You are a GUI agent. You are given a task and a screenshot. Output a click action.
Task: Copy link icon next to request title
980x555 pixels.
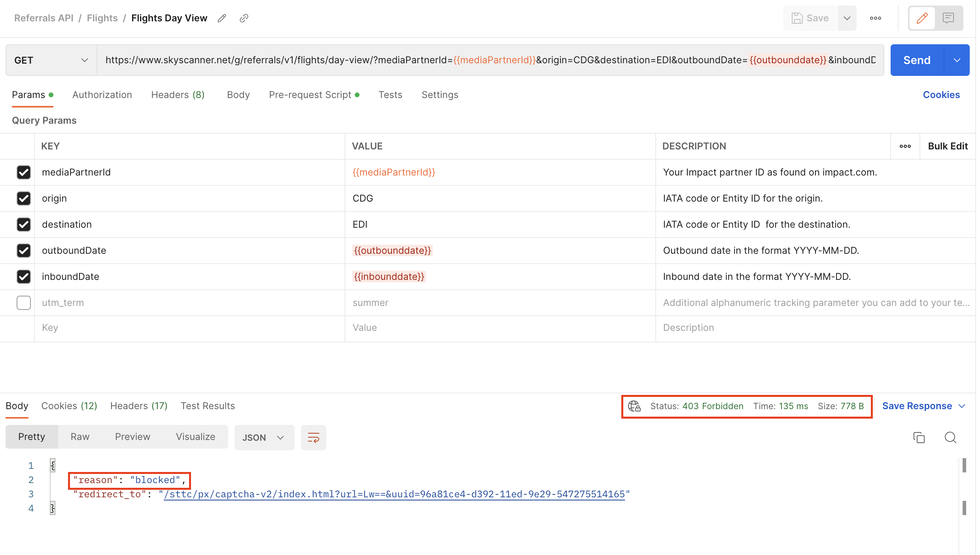pos(244,18)
